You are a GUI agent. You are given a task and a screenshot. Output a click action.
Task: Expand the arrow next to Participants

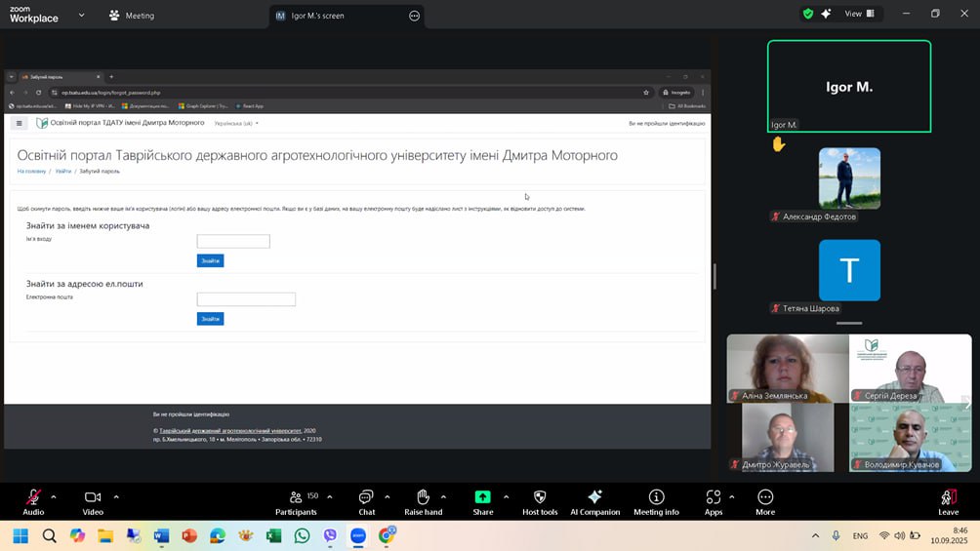point(329,497)
